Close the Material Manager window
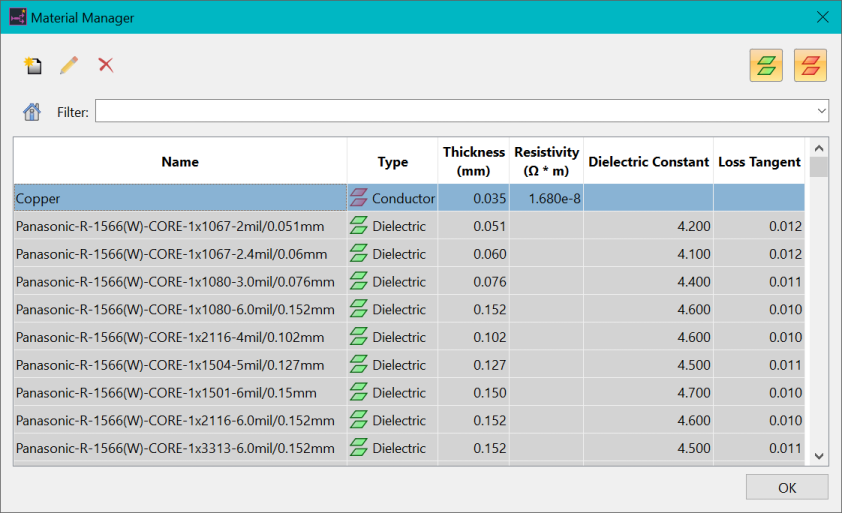 point(823,17)
